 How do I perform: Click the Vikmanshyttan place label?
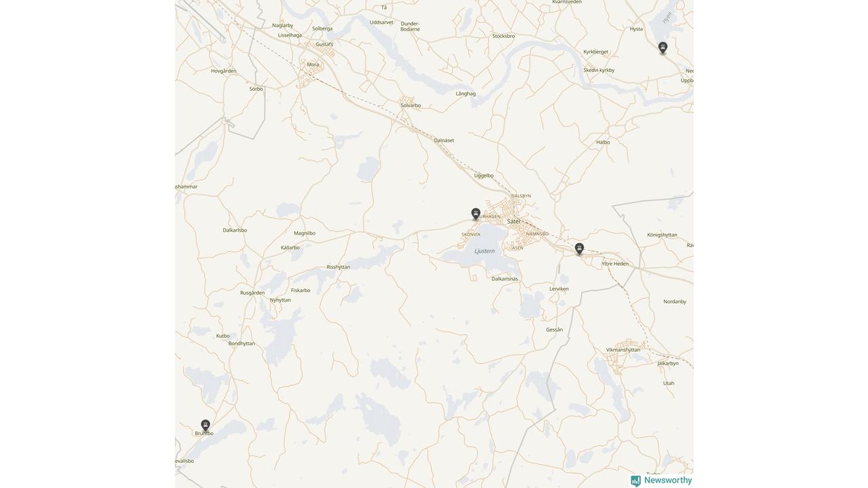pyautogui.click(x=623, y=350)
